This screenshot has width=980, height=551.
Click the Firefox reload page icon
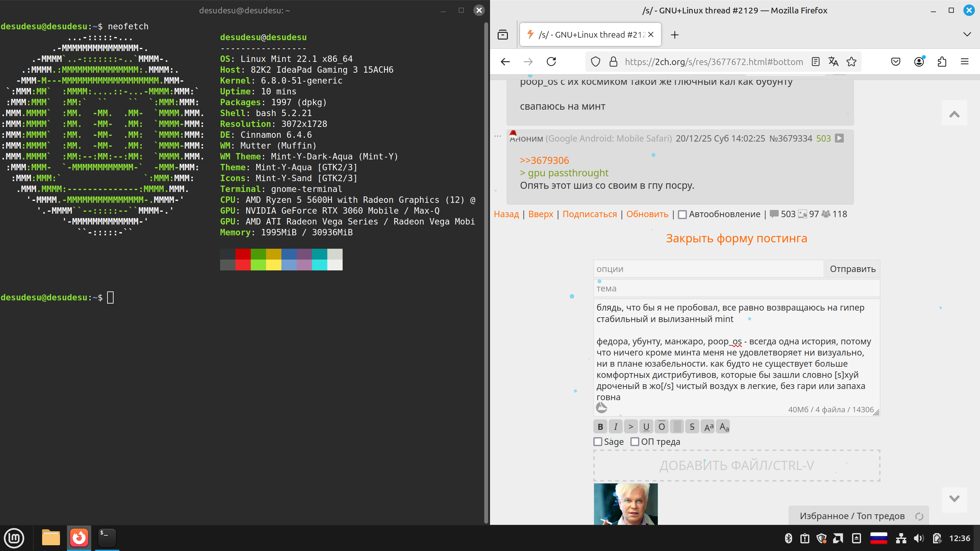pyautogui.click(x=551, y=62)
